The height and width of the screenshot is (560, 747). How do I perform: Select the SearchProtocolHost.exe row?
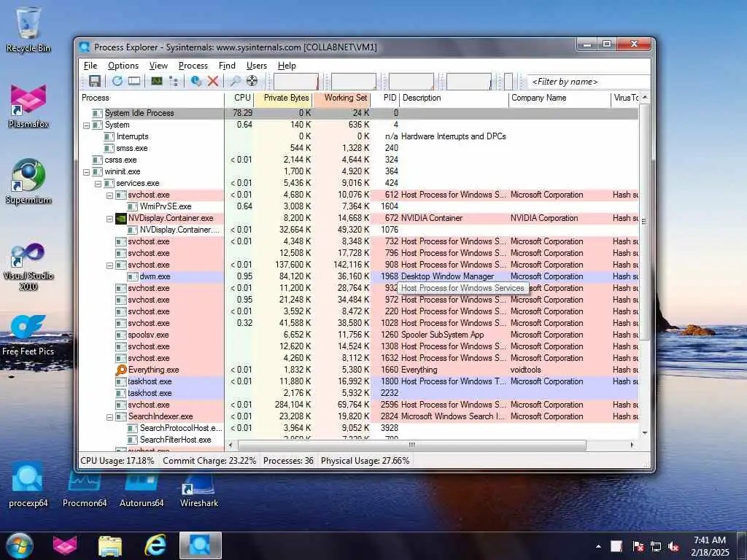point(358,428)
